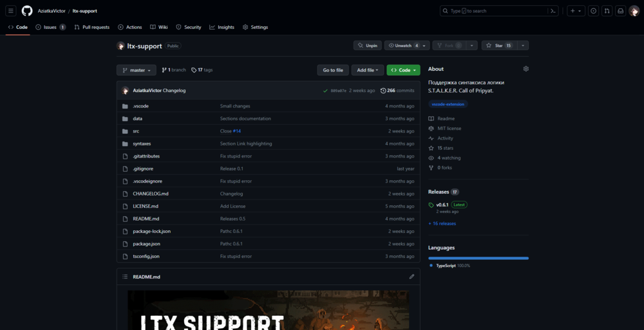Open the vscode-extension topic tag
Screen dimensions: 644x330
point(448,104)
